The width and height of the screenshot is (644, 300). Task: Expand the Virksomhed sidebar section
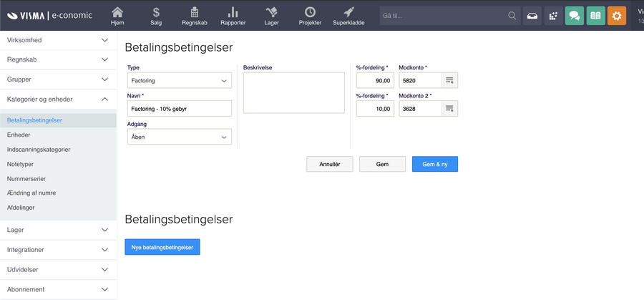pyautogui.click(x=57, y=40)
